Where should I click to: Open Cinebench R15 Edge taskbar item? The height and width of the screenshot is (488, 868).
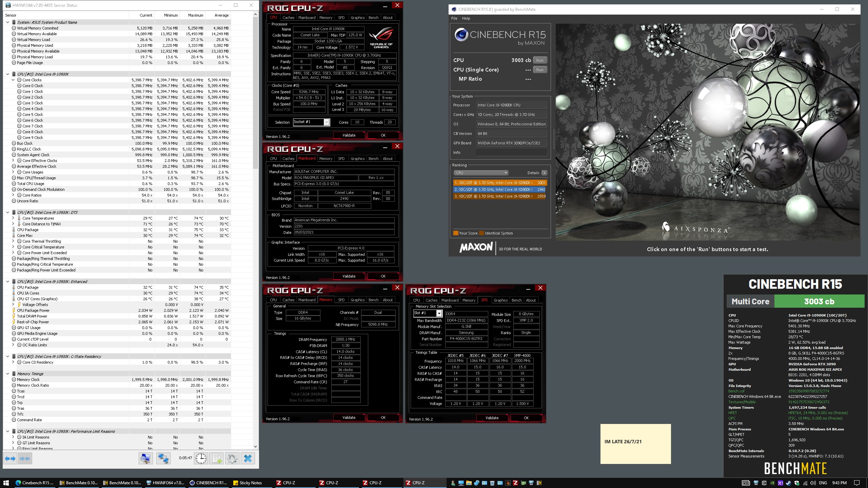(35, 483)
